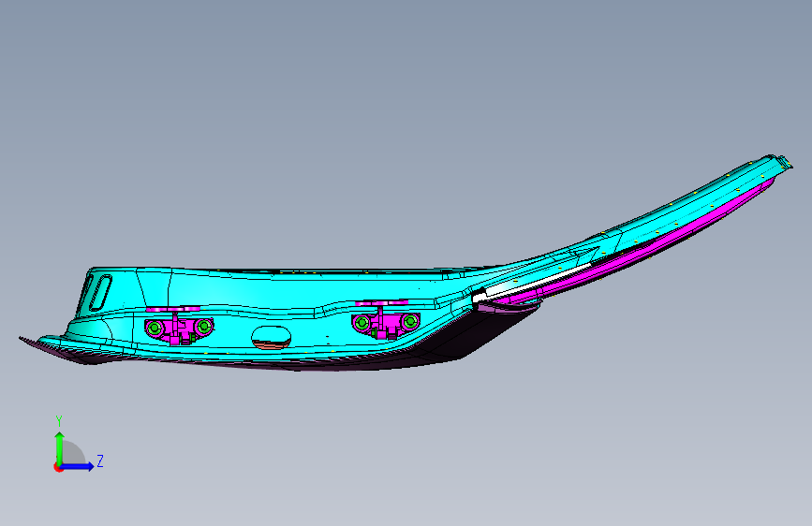Image resolution: width=812 pixels, height=526 pixels.
Task: Select the magenta bracket nearest the slotted end
Action: [x=179, y=325]
